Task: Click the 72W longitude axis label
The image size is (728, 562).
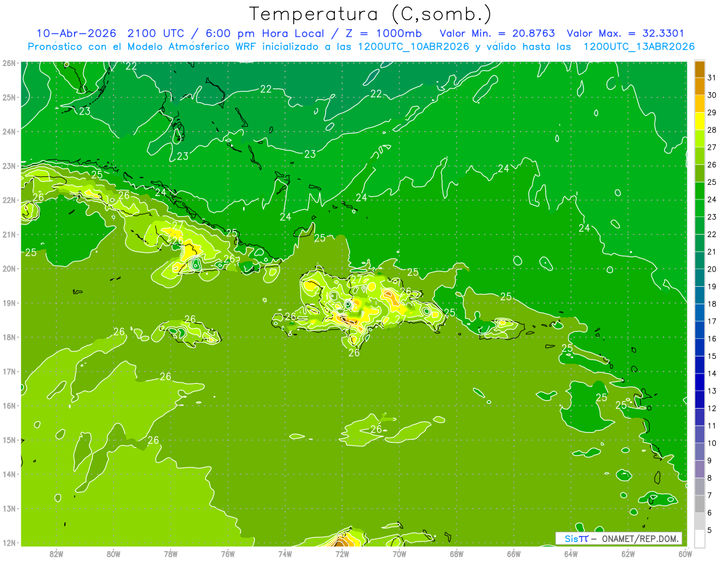Action: click(x=342, y=554)
